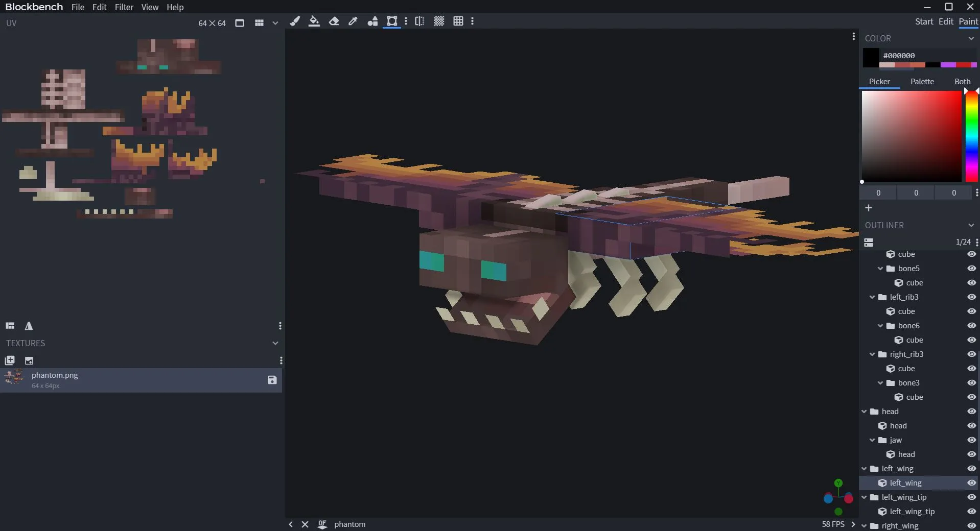980x531 pixels.
Task: Collapse the jaw group
Action: tap(872, 440)
